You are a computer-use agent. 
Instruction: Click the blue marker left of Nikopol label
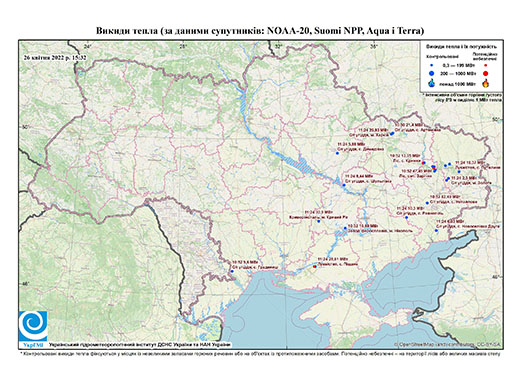(x=345, y=228)
